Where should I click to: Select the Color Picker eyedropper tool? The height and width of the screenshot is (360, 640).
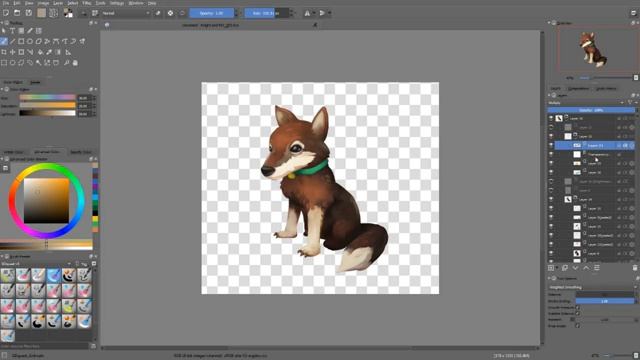(49, 52)
